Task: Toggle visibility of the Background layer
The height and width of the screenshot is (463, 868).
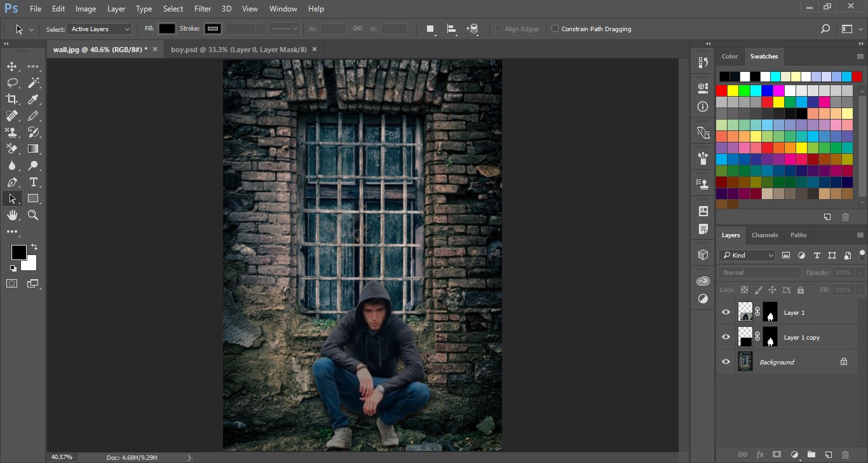Action: click(x=726, y=362)
